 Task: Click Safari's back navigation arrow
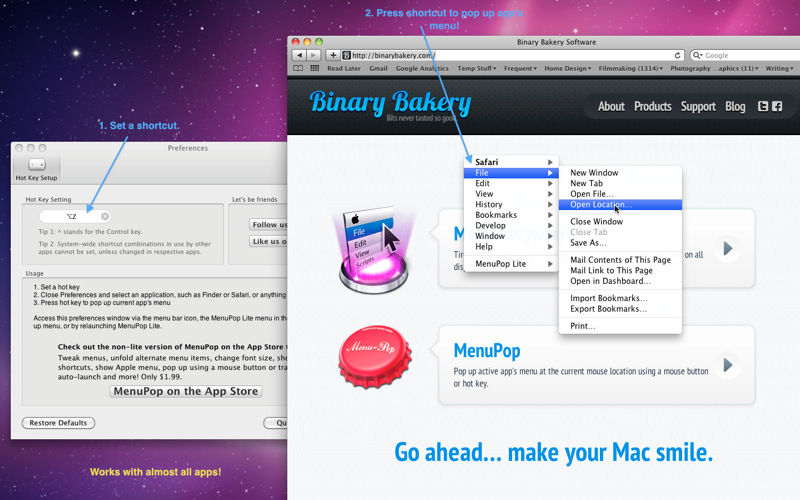pos(299,55)
